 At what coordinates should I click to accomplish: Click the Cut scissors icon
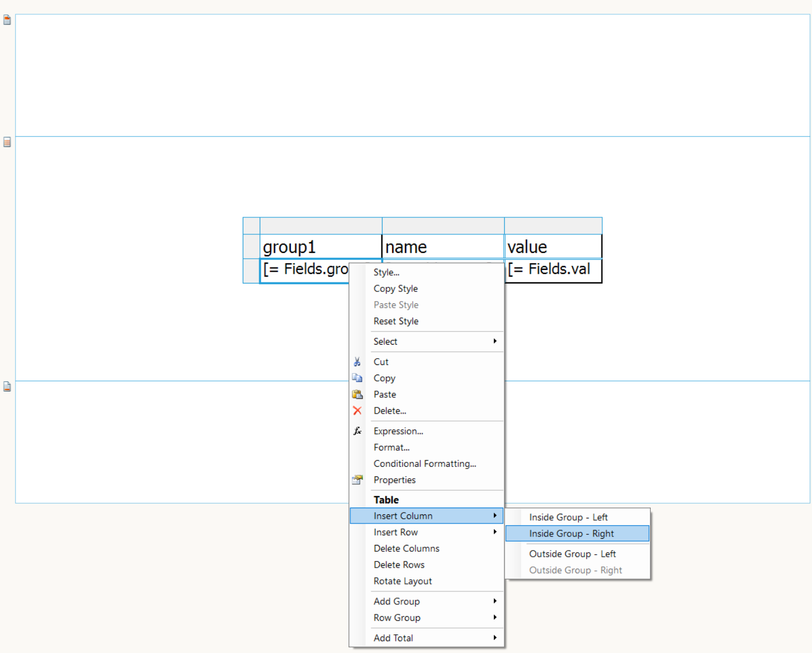click(x=357, y=362)
